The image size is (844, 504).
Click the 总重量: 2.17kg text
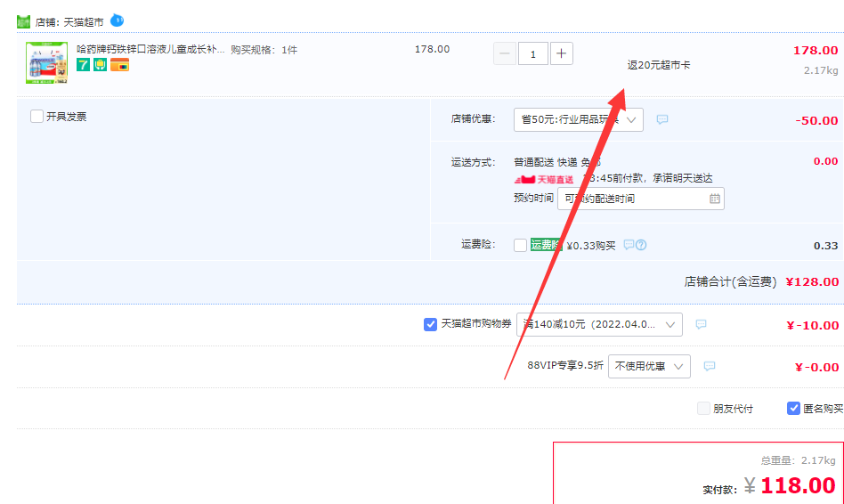tap(798, 460)
